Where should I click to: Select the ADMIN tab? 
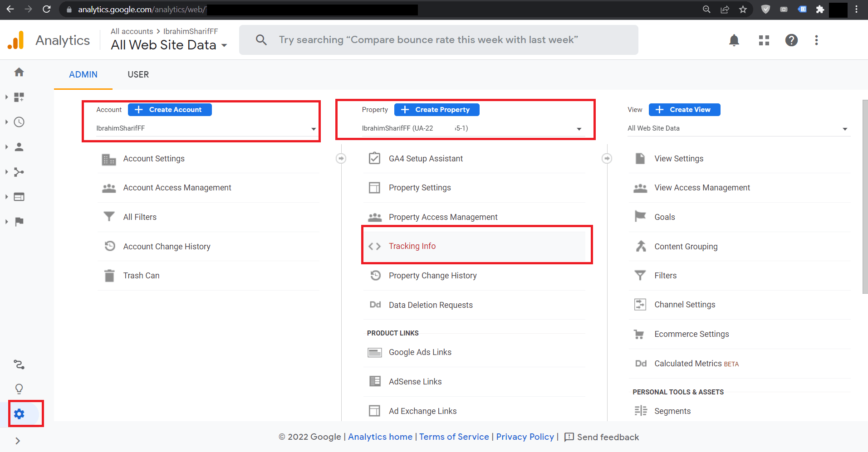click(x=83, y=74)
